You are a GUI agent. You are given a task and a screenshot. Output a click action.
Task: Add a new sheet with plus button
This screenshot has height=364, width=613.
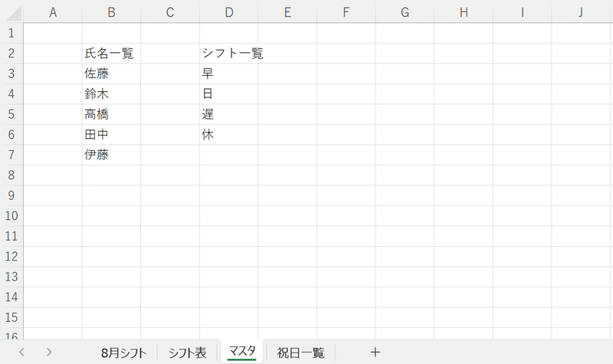(375, 353)
